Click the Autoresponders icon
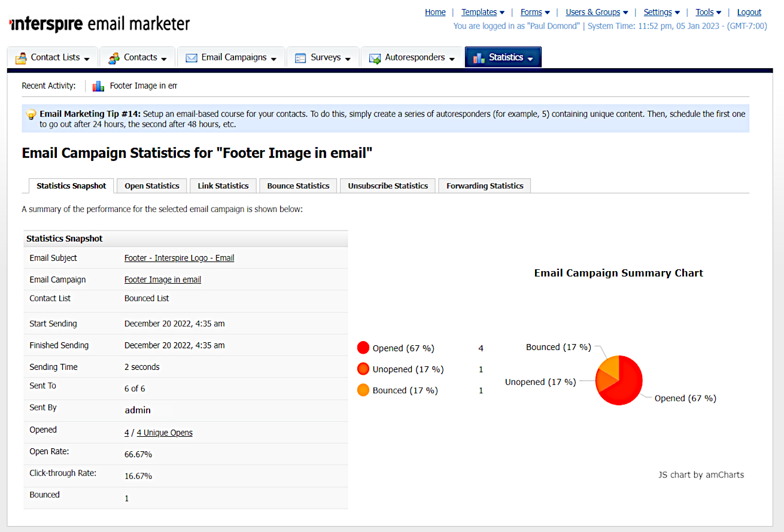This screenshot has height=532, width=784. point(375,58)
